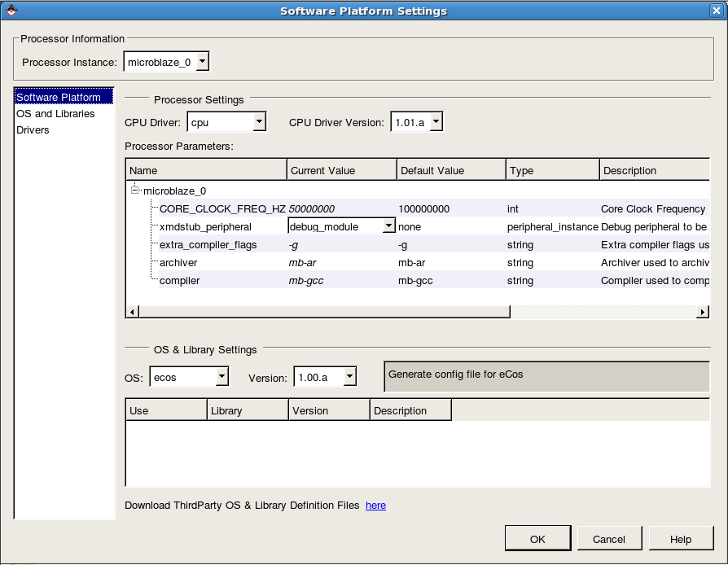Switch to OS and Libraries section
Viewport: 728px width, 565px height.
pos(55,113)
